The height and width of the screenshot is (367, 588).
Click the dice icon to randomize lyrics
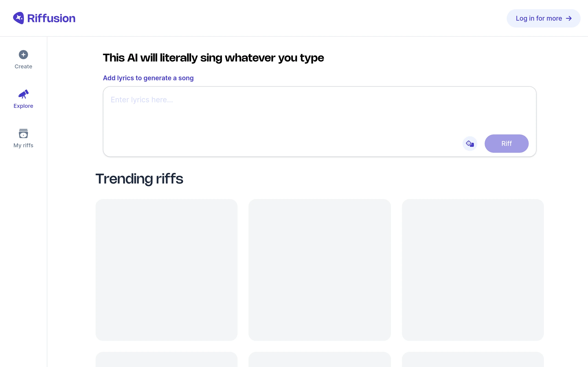tap(470, 143)
